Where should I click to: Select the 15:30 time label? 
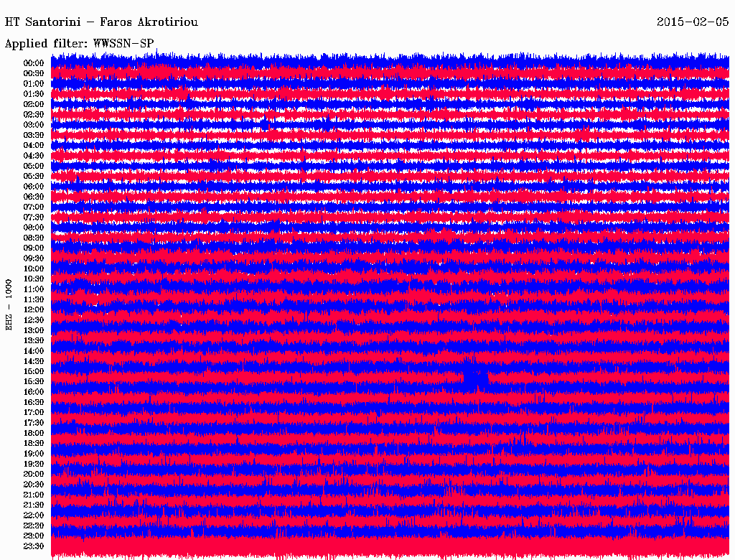click(33, 382)
